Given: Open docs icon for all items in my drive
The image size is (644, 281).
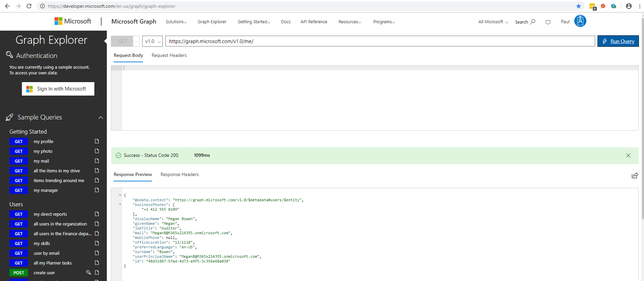Looking at the screenshot, I should pyautogui.click(x=97, y=171).
